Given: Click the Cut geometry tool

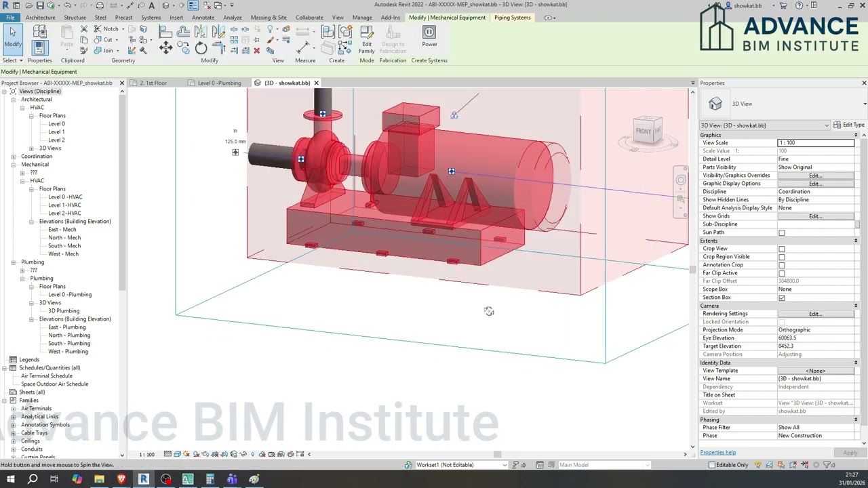Looking at the screenshot, I should pyautogui.click(x=107, y=39).
